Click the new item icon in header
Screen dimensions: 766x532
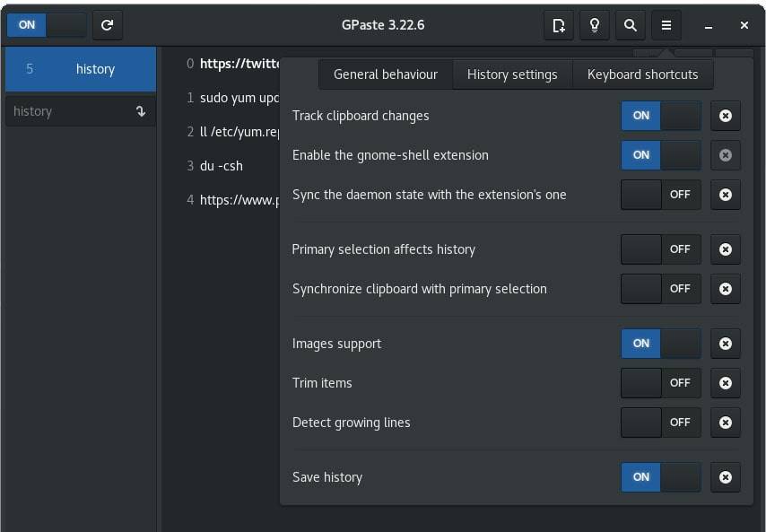click(559, 25)
